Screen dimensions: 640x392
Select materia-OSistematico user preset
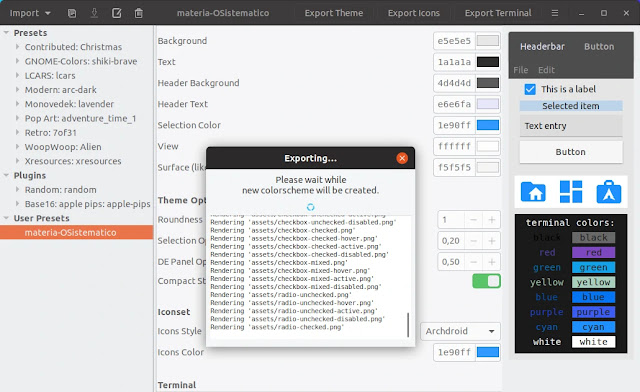pos(76,232)
